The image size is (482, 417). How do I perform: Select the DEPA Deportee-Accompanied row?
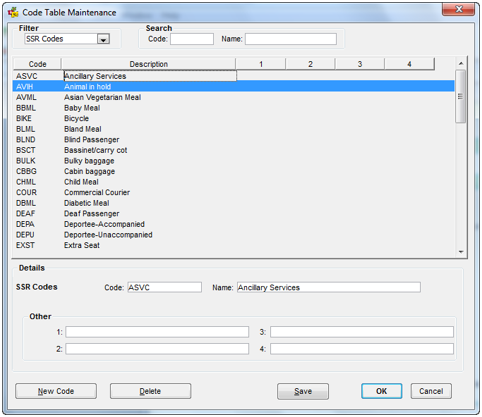(x=234, y=224)
